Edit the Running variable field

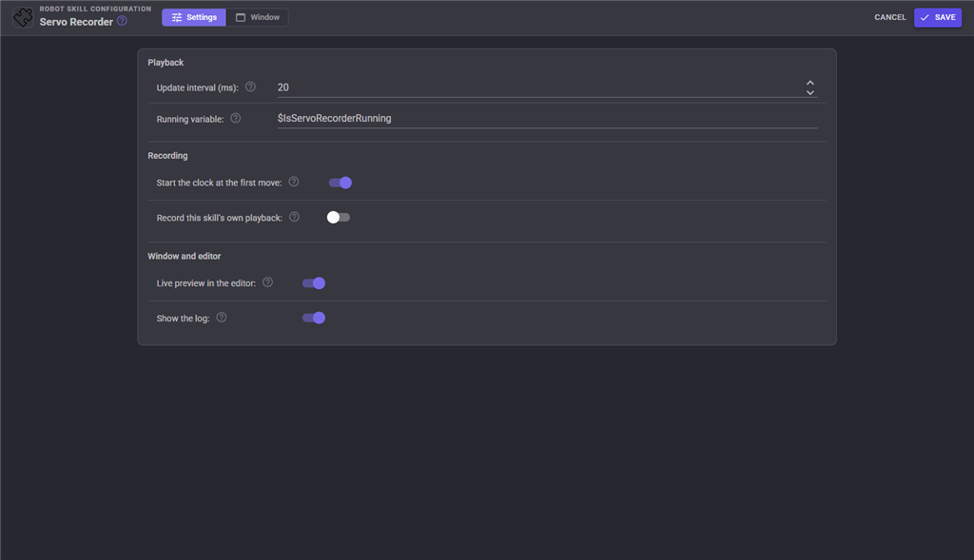pyautogui.click(x=547, y=119)
